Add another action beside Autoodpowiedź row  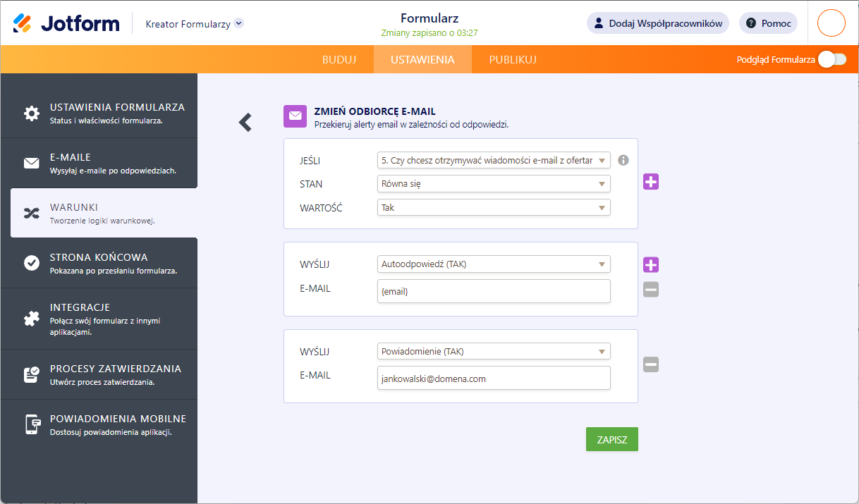[650, 265]
